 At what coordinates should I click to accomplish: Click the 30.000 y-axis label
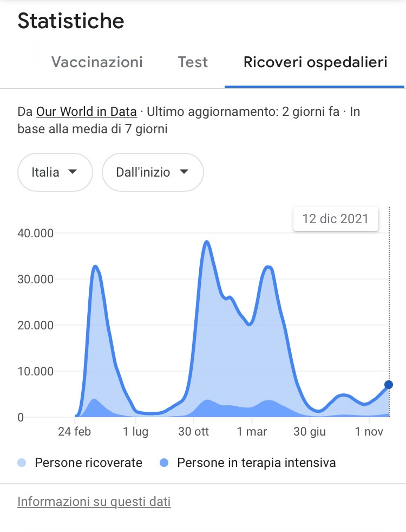pyautogui.click(x=36, y=279)
